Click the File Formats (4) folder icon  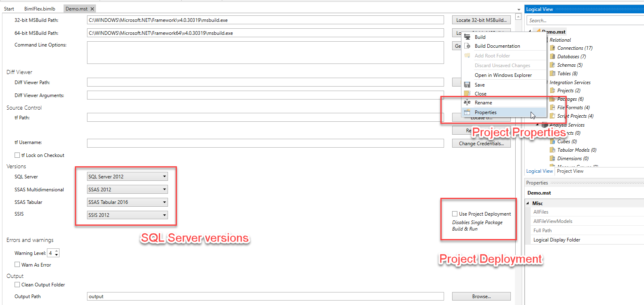[x=553, y=107]
